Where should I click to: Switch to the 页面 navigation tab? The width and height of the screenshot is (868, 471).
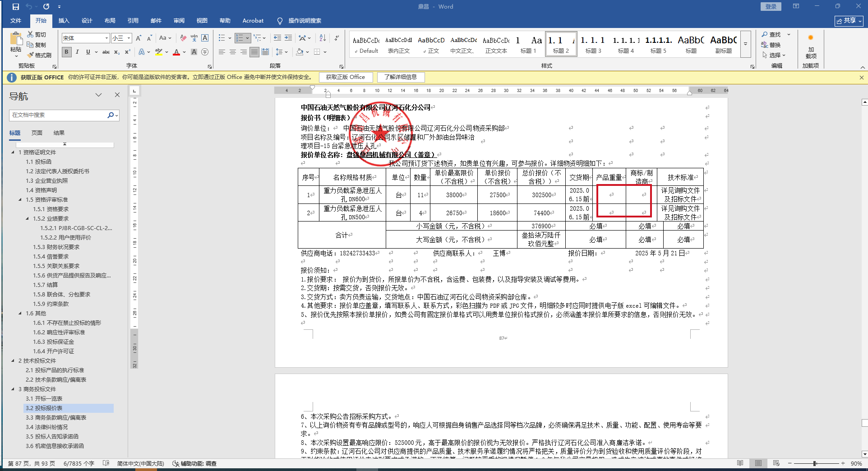click(37, 133)
